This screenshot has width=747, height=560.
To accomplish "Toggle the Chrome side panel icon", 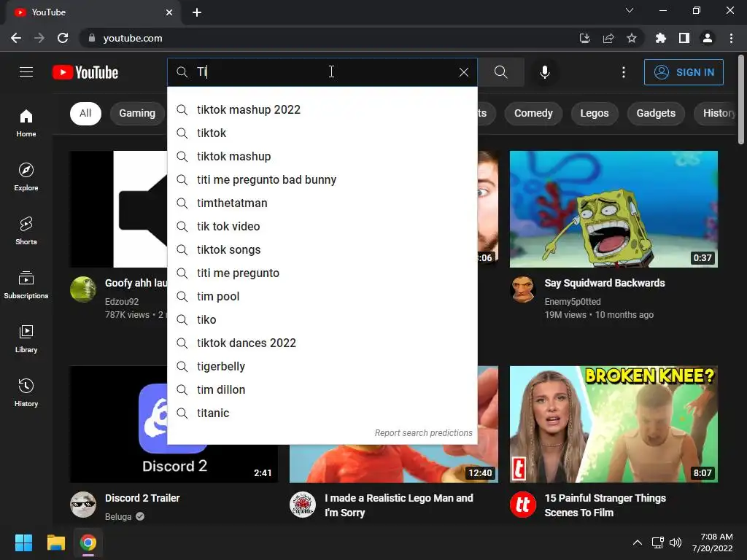I will click(684, 38).
